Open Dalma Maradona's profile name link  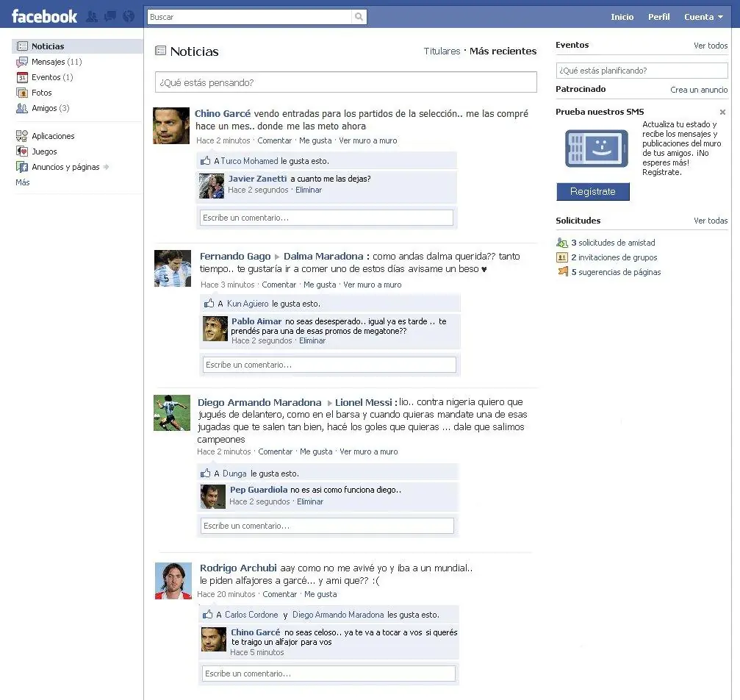[323, 257]
